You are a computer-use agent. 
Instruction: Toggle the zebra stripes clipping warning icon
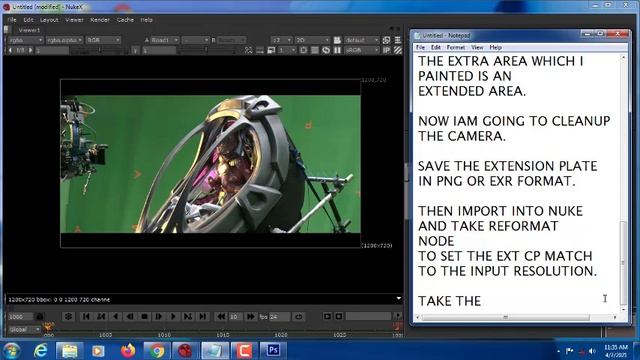[x=398, y=50]
